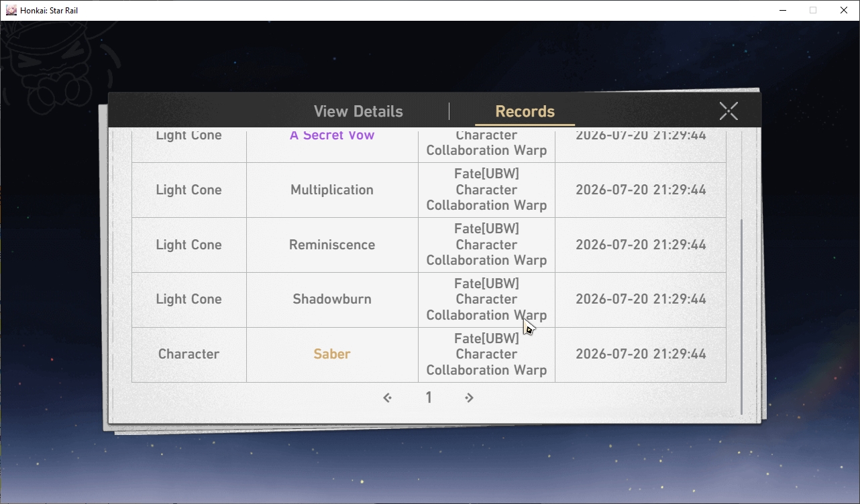Select the Reminiscence light cone entry
This screenshot has width=860, height=504.
(x=332, y=245)
